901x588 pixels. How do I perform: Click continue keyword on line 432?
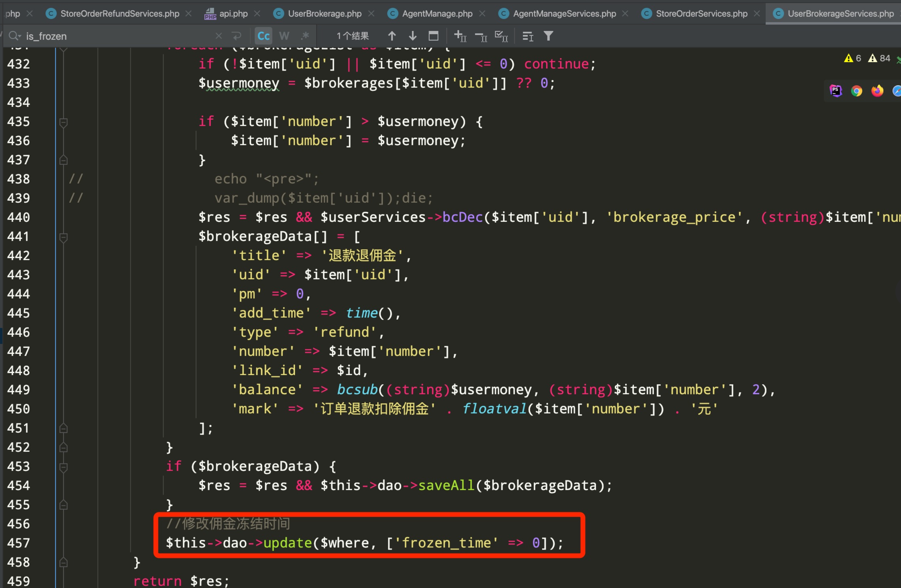pos(556,64)
